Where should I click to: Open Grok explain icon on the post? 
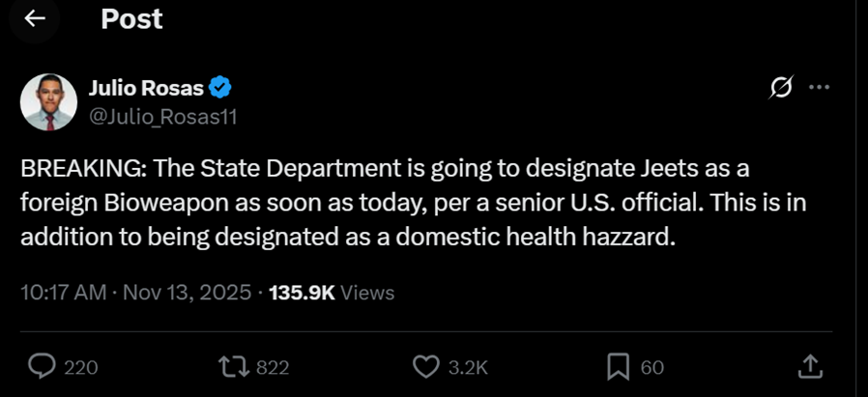pyautogui.click(x=781, y=87)
